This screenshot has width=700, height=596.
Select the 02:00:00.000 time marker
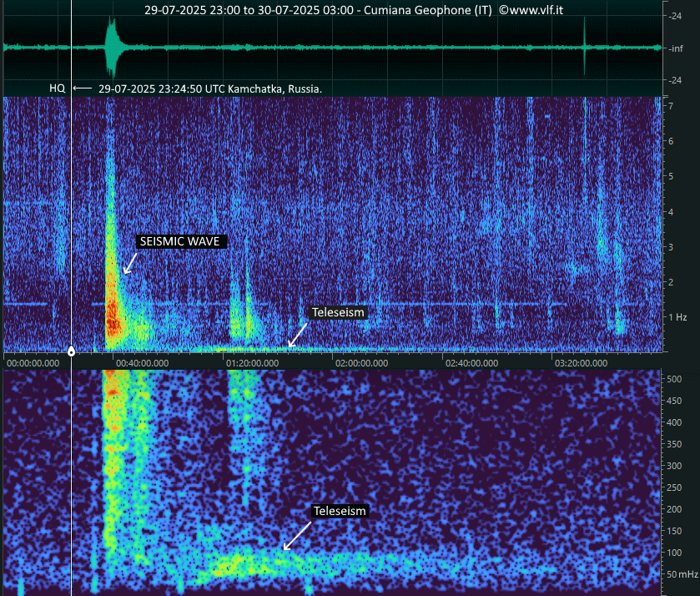click(362, 363)
